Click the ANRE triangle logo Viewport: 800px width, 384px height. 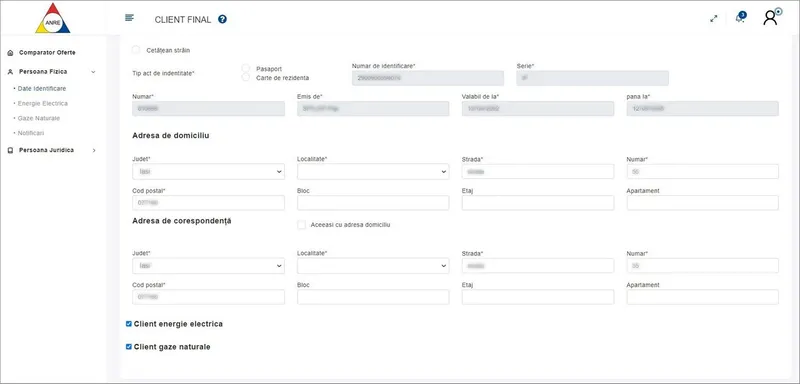(x=53, y=18)
